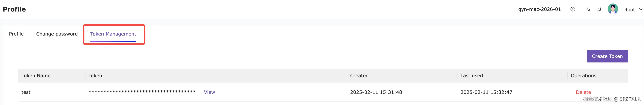Delete the test token
The width and height of the screenshot is (644, 105).
[x=583, y=92]
